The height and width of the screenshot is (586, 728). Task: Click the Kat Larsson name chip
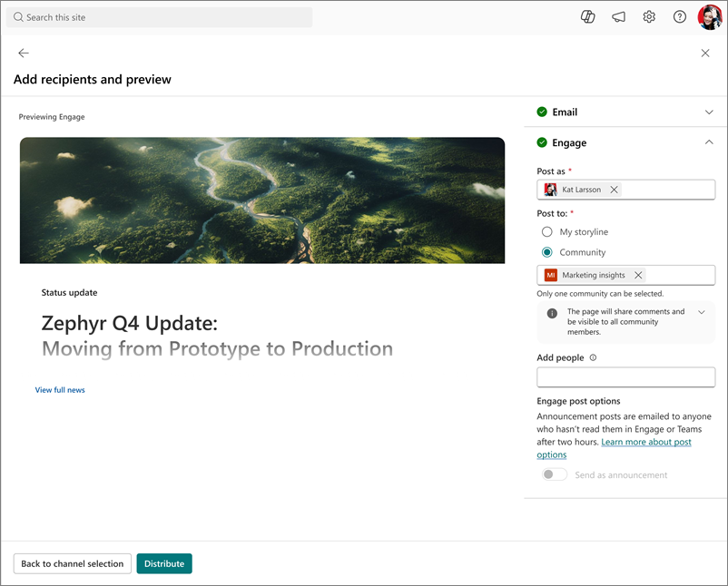[x=581, y=190]
